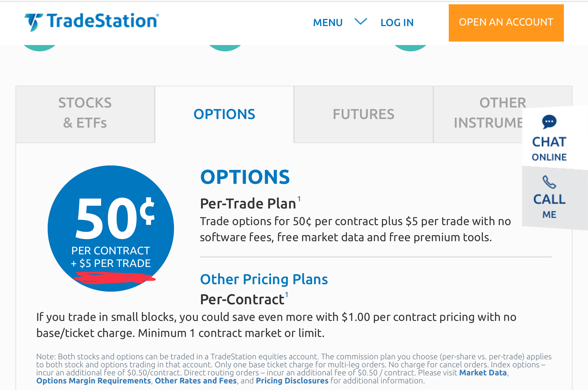This screenshot has height=390, width=588.
Task: Expand the MENU chevron arrow
Action: (x=361, y=22)
